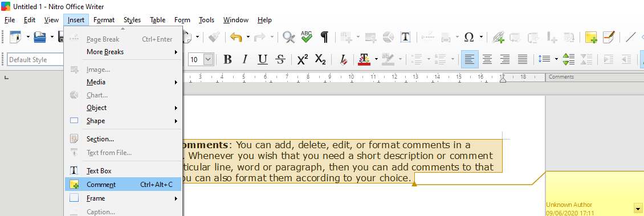Enable Align Right paragraph alignment
This screenshot has width=644, height=216.
505,59
